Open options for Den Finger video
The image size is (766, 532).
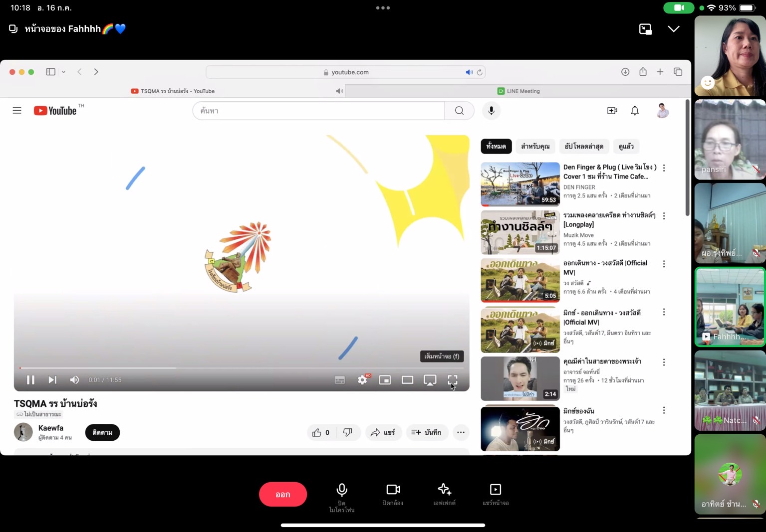click(664, 168)
